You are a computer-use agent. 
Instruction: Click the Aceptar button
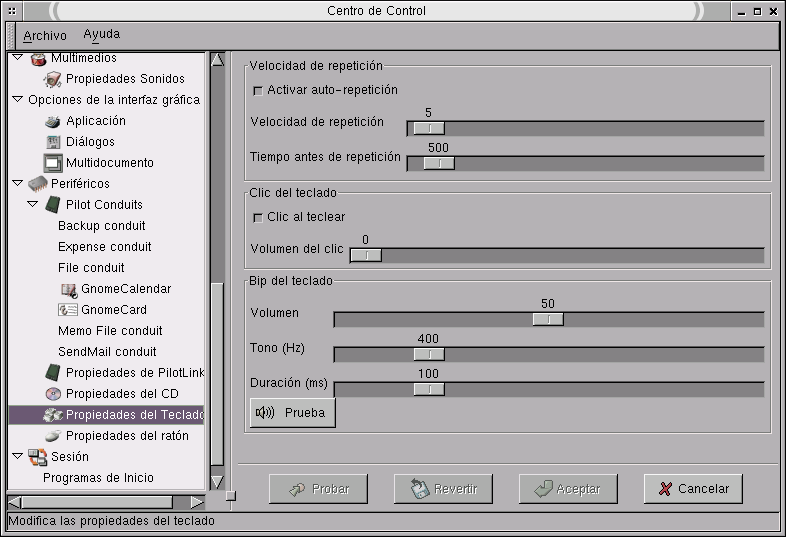(568, 489)
